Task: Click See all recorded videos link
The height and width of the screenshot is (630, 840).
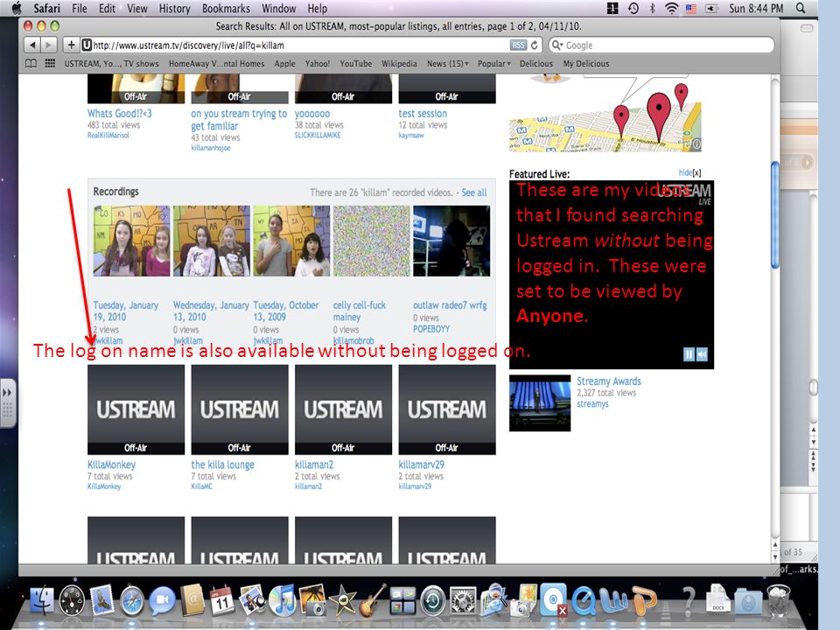Action: [474, 192]
